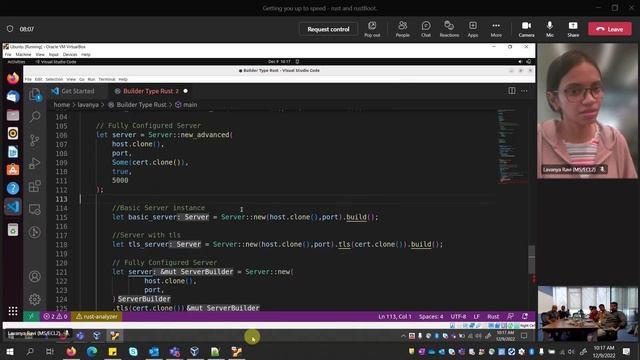Image resolution: width=640 pixels, height=360 pixels.
Task: Open the Run and Debug view icon
Action: pos(35,163)
